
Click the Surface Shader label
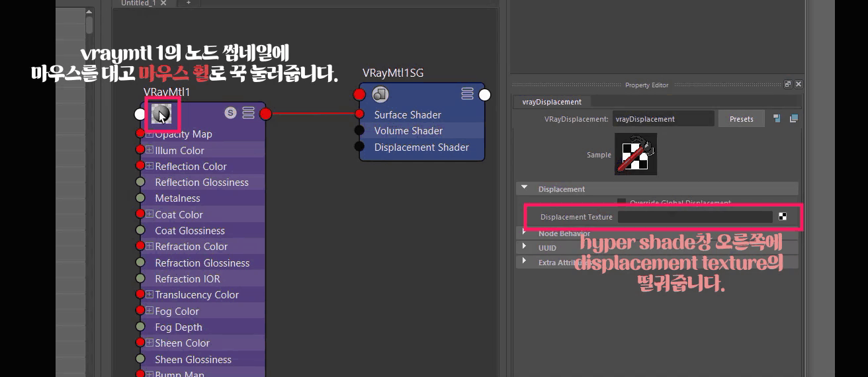click(x=408, y=114)
